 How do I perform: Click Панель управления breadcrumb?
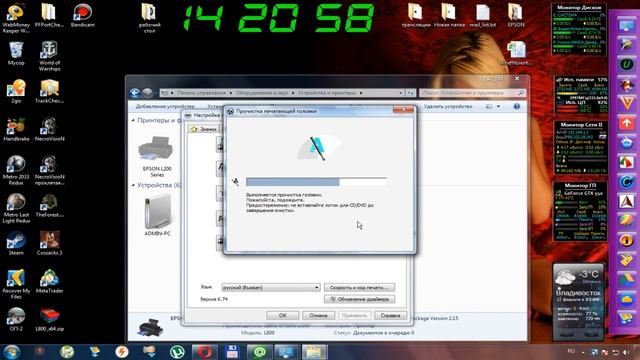tap(201, 93)
